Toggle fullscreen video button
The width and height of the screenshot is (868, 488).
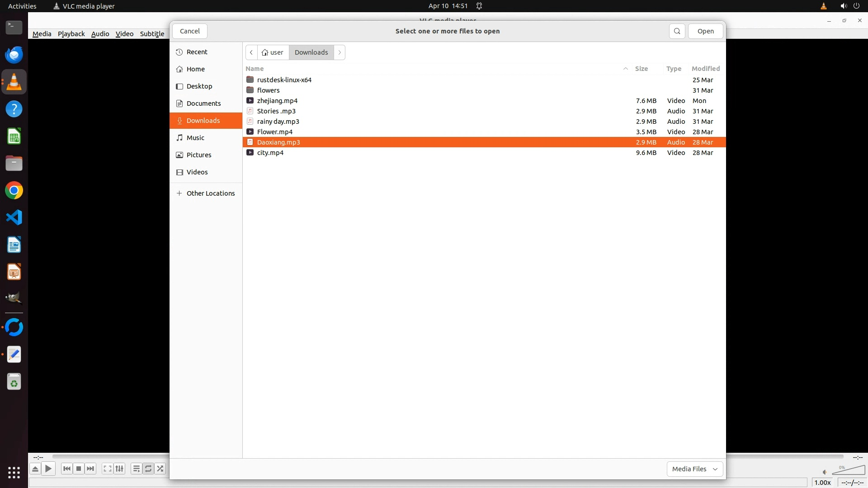click(107, 469)
